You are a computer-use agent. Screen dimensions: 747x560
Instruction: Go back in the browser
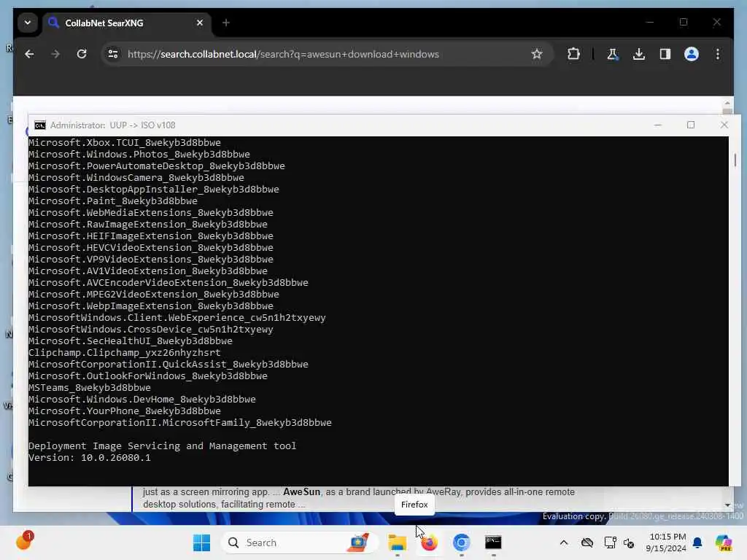click(29, 54)
